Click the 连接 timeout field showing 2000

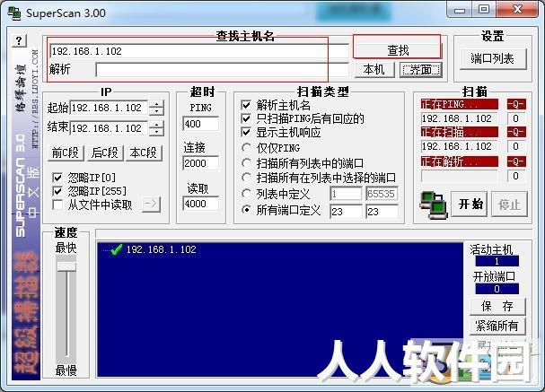(x=201, y=163)
